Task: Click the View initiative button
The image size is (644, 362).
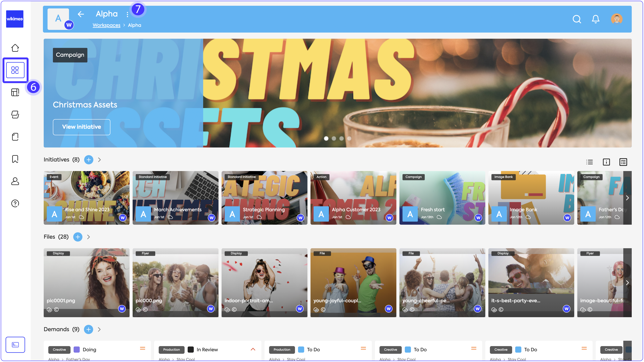Action: (81, 127)
